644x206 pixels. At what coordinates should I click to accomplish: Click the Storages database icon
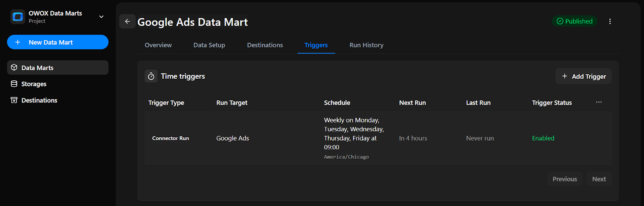(x=14, y=84)
